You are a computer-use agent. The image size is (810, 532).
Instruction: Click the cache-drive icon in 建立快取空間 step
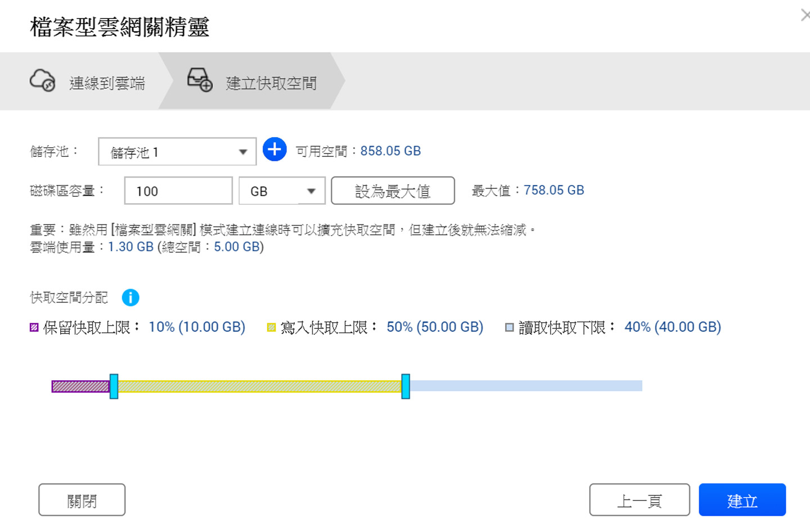pos(199,80)
